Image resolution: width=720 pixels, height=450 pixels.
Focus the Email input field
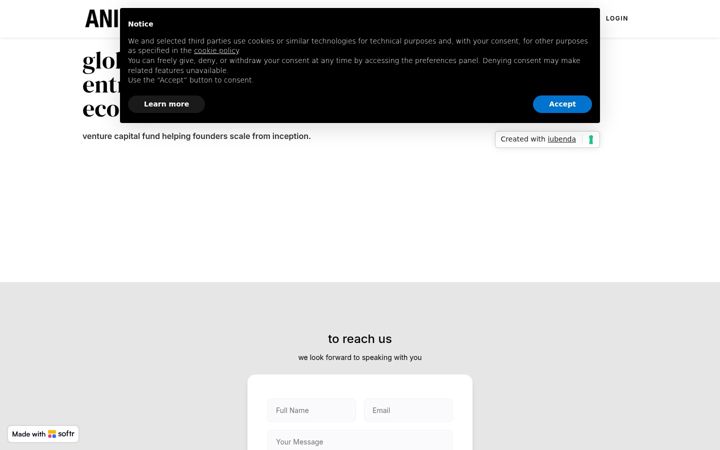pyautogui.click(x=408, y=410)
